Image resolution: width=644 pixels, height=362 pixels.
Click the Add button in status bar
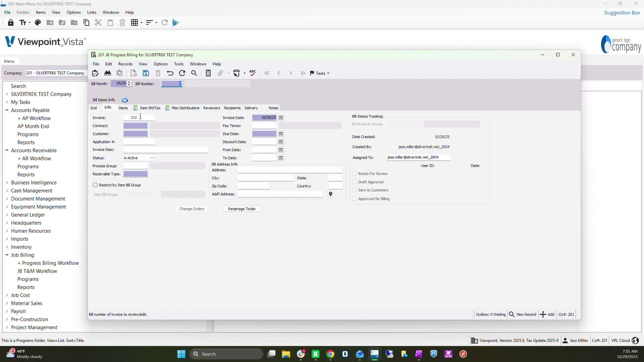tap(547, 314)
